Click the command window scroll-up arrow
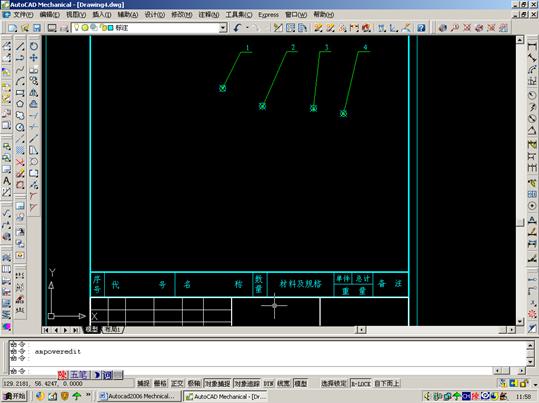This screenshot has width=539, height=403. click(x=530, y=345)
